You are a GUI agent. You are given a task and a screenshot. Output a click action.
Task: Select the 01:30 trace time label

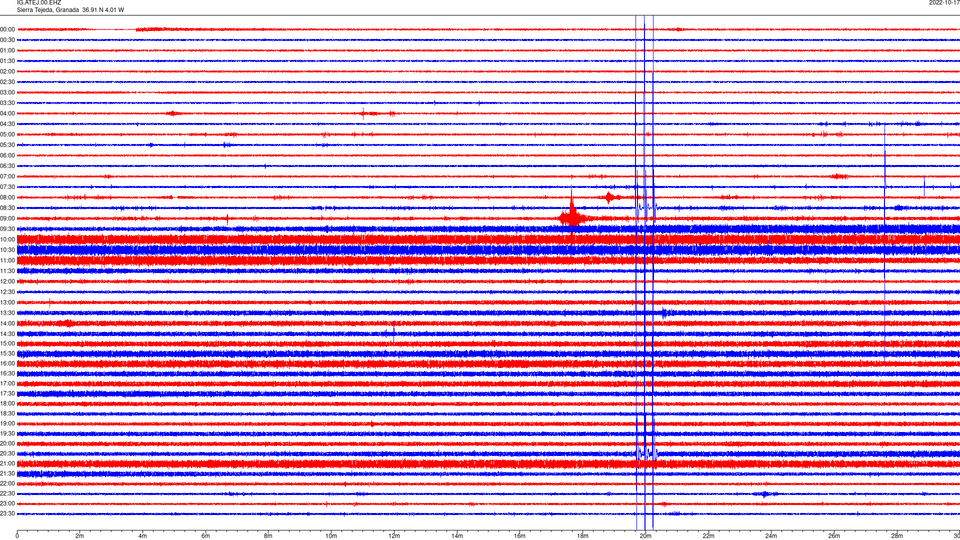[x=7, y=61]
